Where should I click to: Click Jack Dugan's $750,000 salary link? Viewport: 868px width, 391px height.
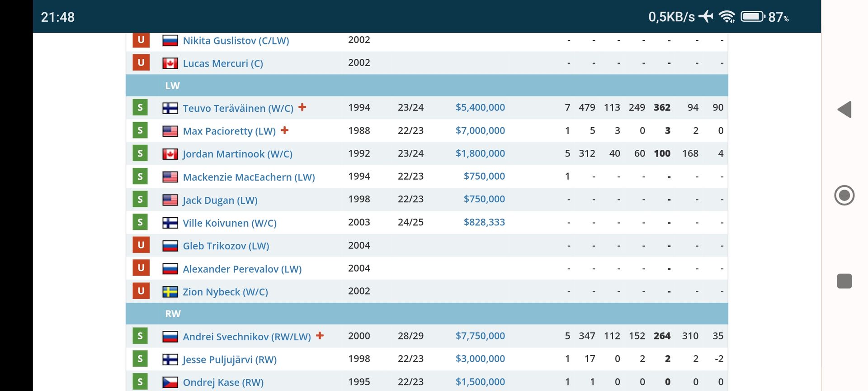484,199
